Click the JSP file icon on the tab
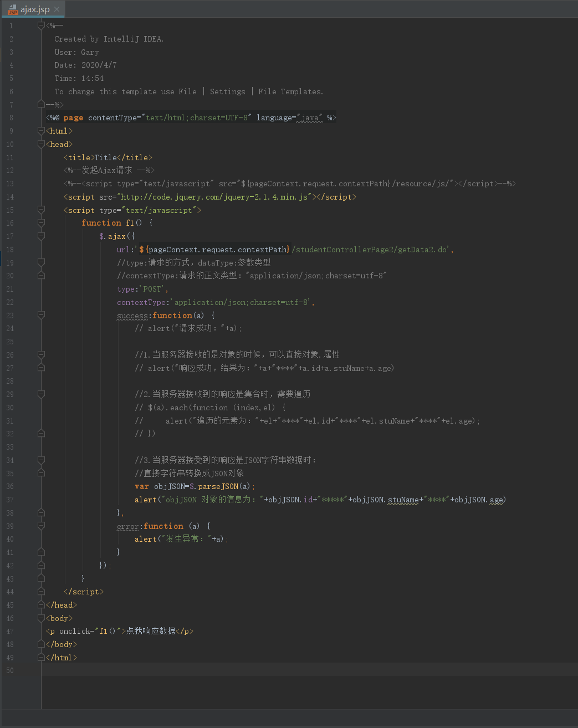Viewport: 578px width, 728px height. pyautogui.click(x=13, y=9)
